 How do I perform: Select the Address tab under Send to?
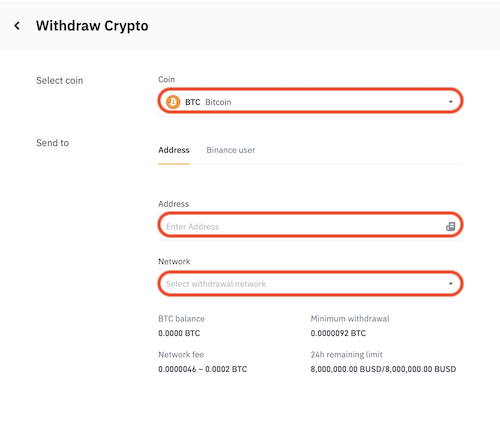(174, 150)
